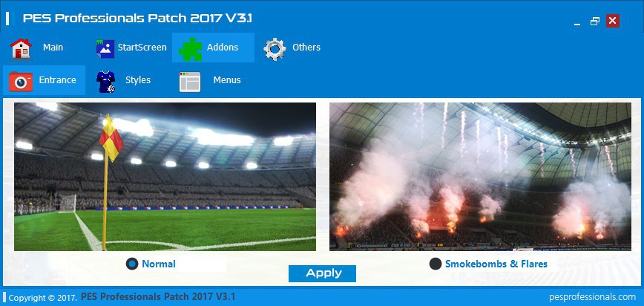Open the Others tab label
644x306 pixels.
pos(306,48)
